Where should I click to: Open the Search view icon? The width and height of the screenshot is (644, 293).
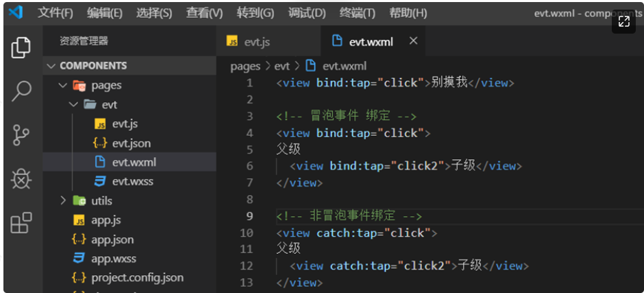point(21,91)
